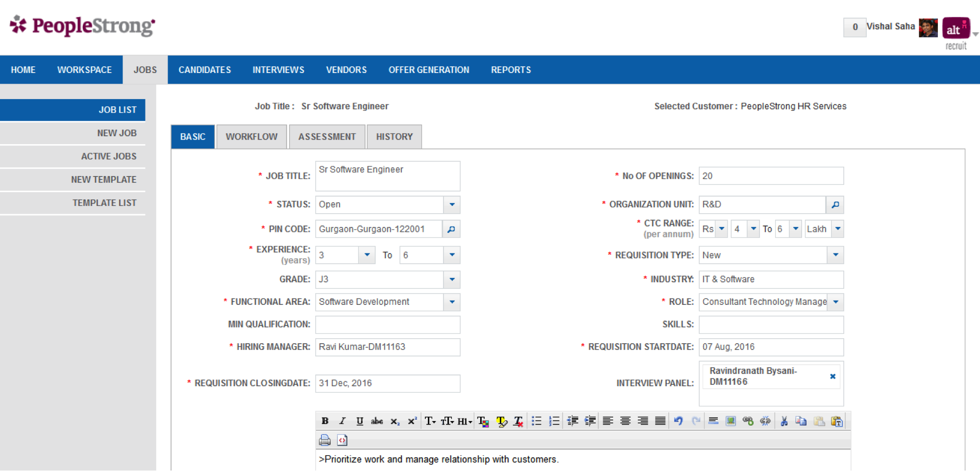Expand the Role dropdown
This screenshot has height=475, width=980.
click(835, 302)
